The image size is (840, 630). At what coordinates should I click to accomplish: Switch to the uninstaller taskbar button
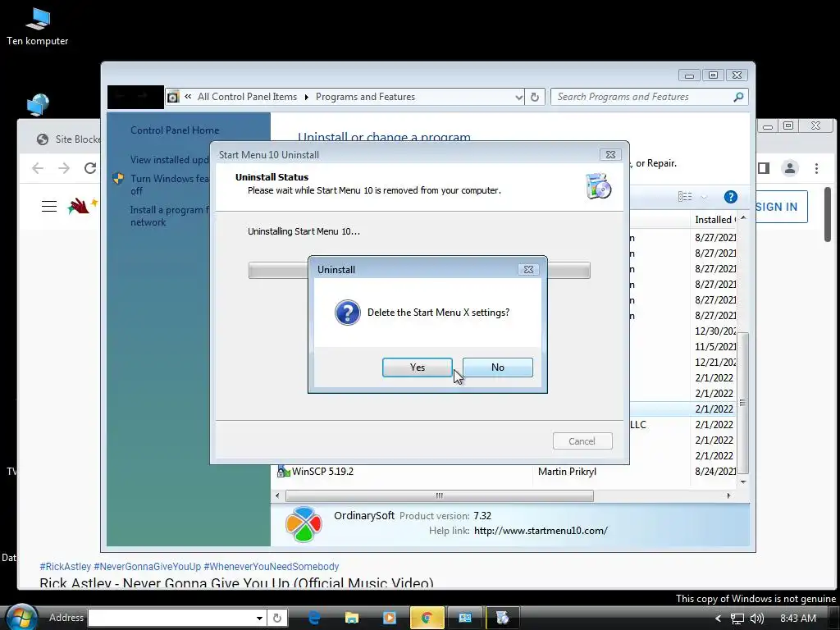tap(503, 618)
